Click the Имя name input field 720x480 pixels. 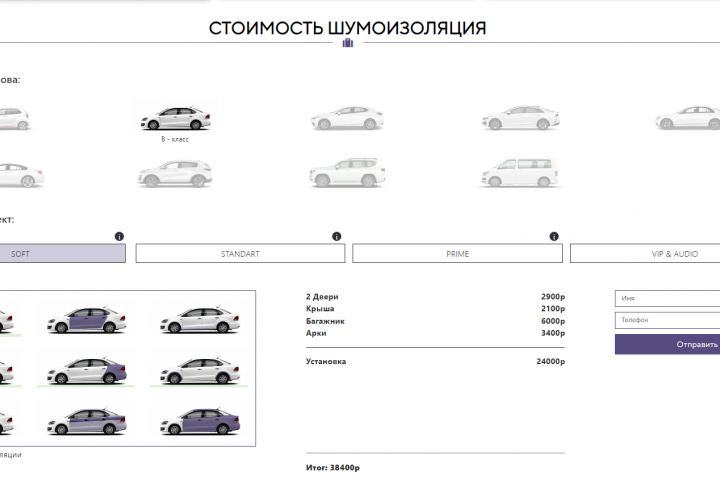tap(667, 298)
